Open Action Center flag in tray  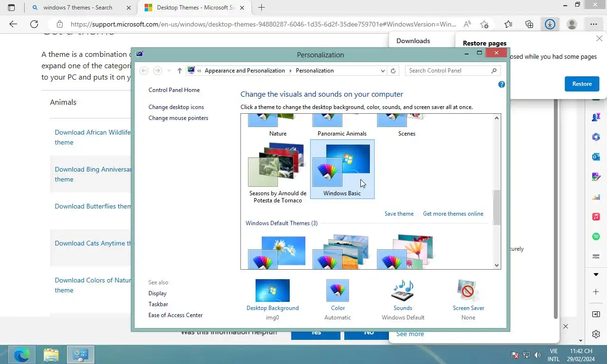coord(515,355)
